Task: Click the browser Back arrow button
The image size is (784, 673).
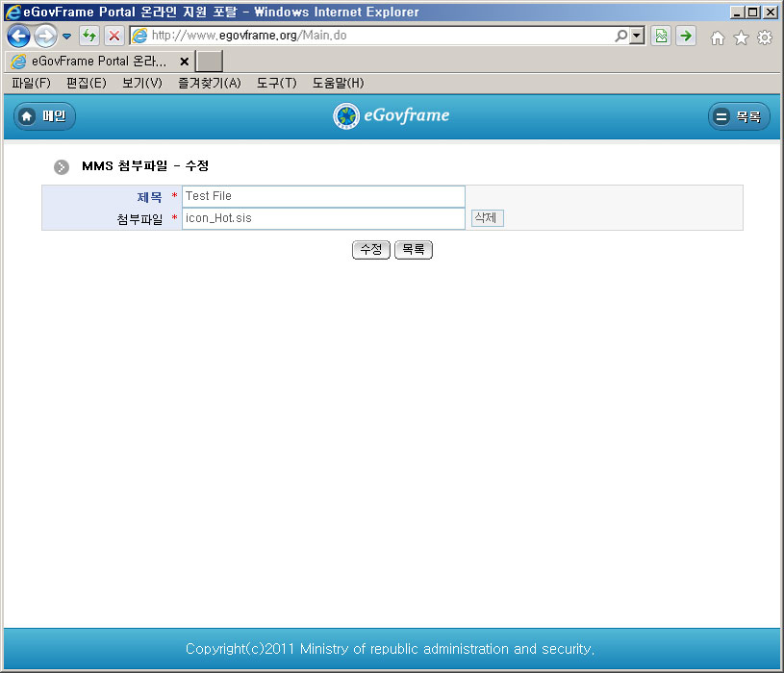Action: click(x=18, y=37)
